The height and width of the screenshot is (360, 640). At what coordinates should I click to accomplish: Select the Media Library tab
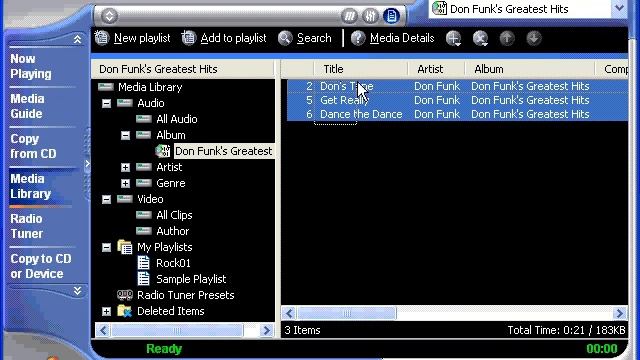pyautogui.click(x=31, y=186)
